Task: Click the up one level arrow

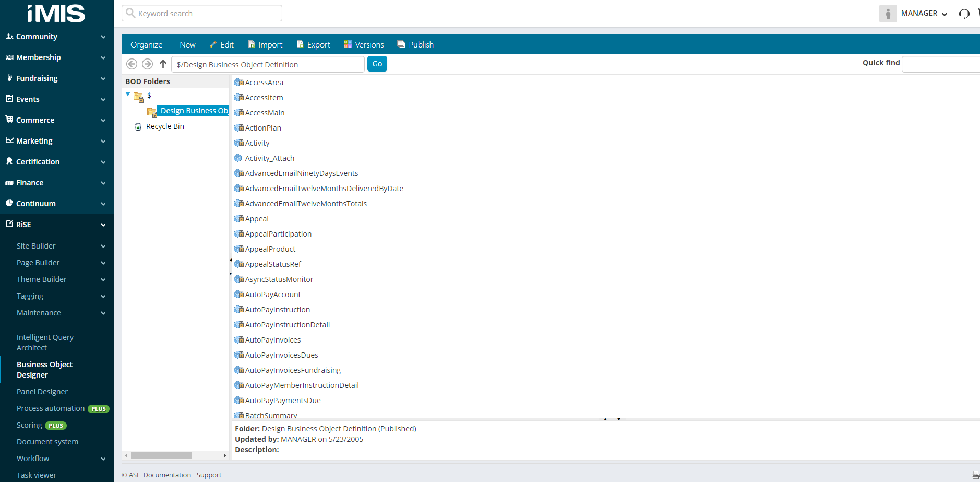Action: click(x=163, y=64)
